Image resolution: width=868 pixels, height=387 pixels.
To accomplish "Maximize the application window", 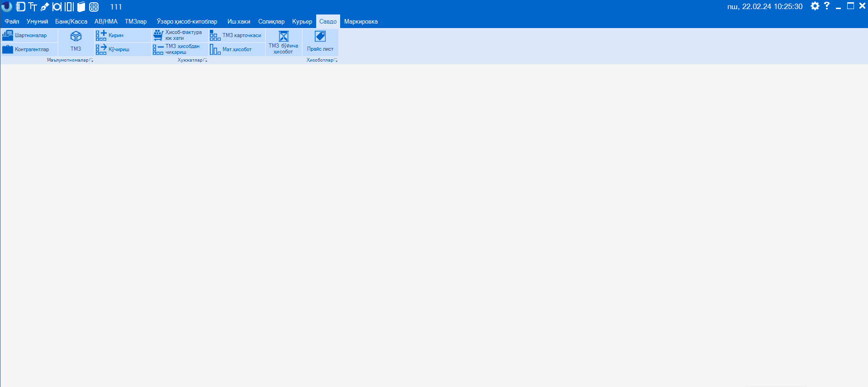I will tap(850, 6).
